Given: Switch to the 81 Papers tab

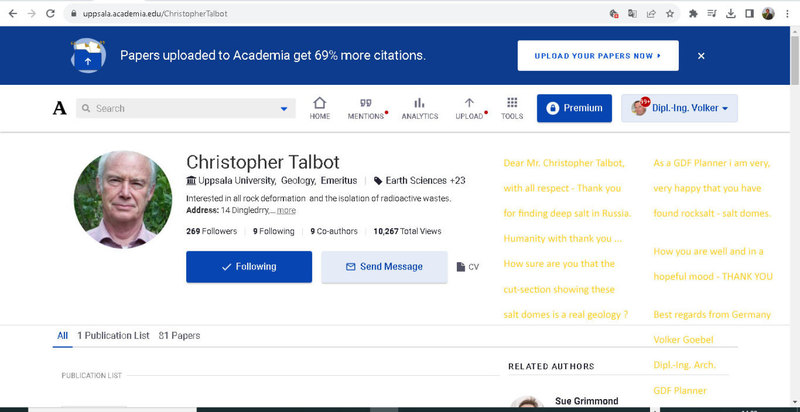Looking at the screenshot, I should 179,336.
